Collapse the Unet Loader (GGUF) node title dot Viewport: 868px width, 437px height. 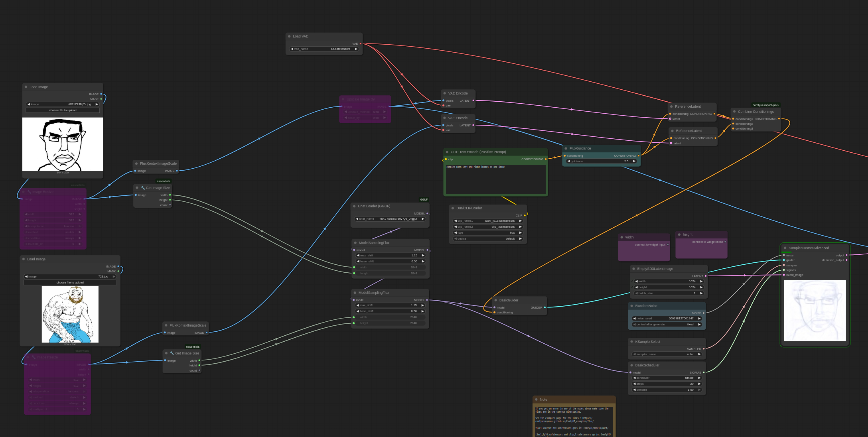click(354, 206)
